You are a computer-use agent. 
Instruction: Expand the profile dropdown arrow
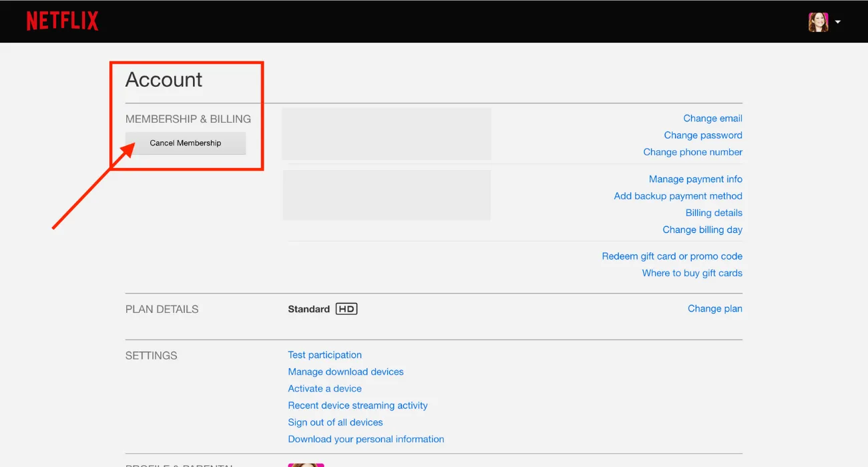tap(837, 22)
